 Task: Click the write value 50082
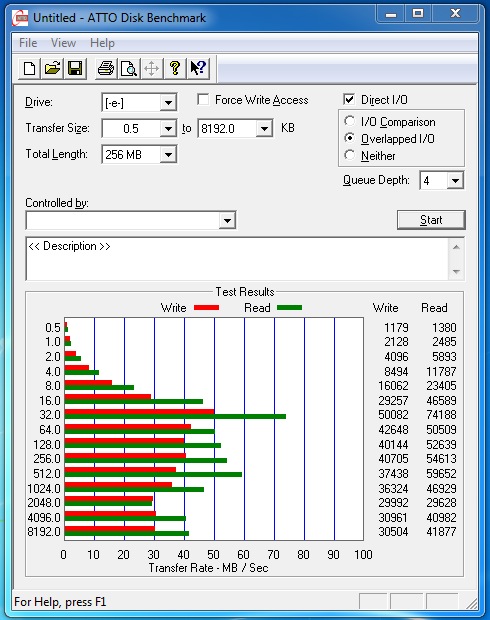coord(393,415)
